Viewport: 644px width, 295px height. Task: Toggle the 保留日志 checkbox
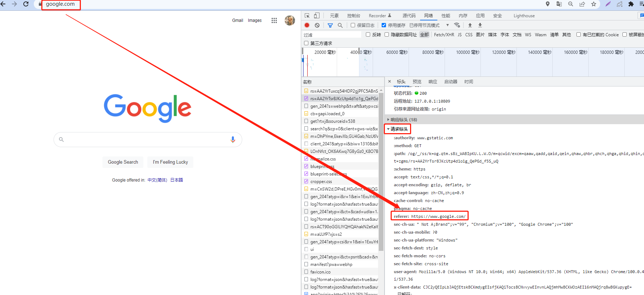coord(353,25)
